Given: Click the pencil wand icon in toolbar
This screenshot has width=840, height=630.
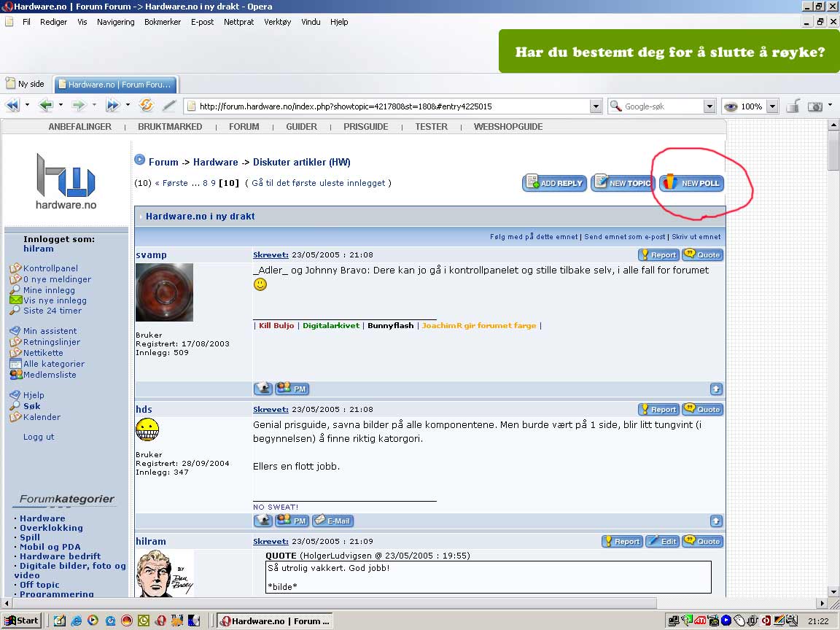Looking at the screenshot, I should tap(169, 106).
